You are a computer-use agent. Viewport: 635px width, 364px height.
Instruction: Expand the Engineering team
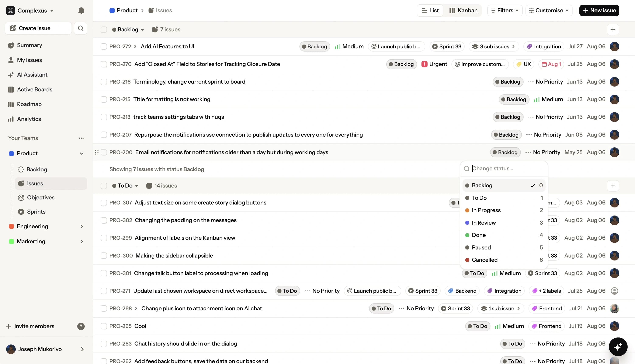(x=81, y=226)
